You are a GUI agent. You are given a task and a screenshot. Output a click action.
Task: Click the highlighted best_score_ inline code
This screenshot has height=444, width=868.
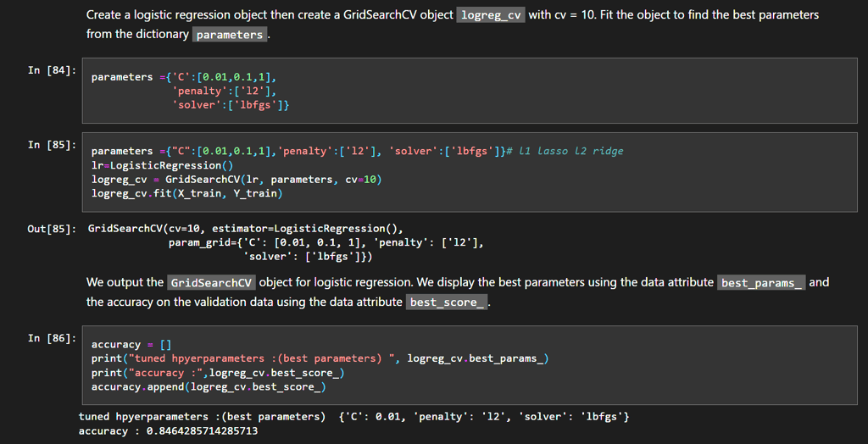tap(448, 302)
